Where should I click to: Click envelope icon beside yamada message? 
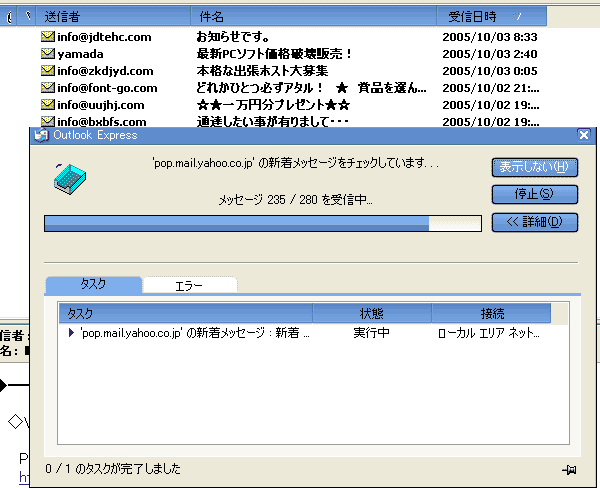coord(48,54)
